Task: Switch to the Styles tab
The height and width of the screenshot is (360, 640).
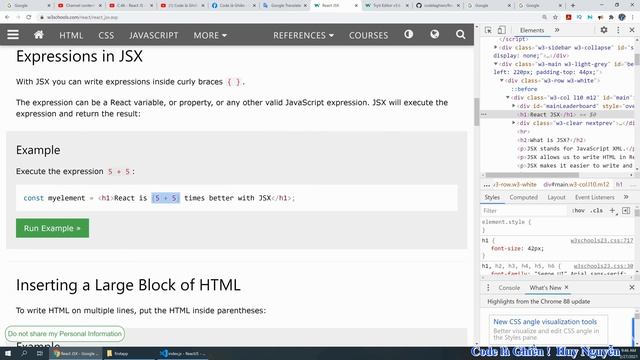Action: click(x=492, y=197)
